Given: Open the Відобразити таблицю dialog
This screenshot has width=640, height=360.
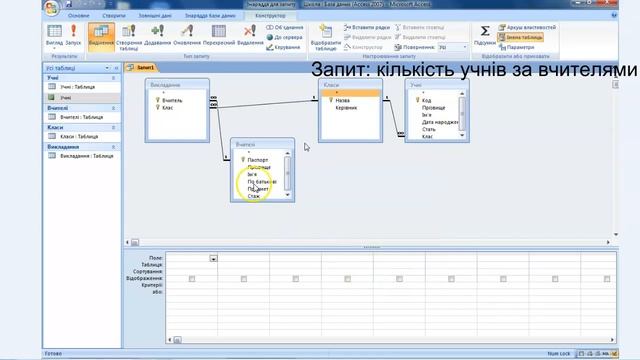Looking at the screenshot, I should tap(325, 38).
